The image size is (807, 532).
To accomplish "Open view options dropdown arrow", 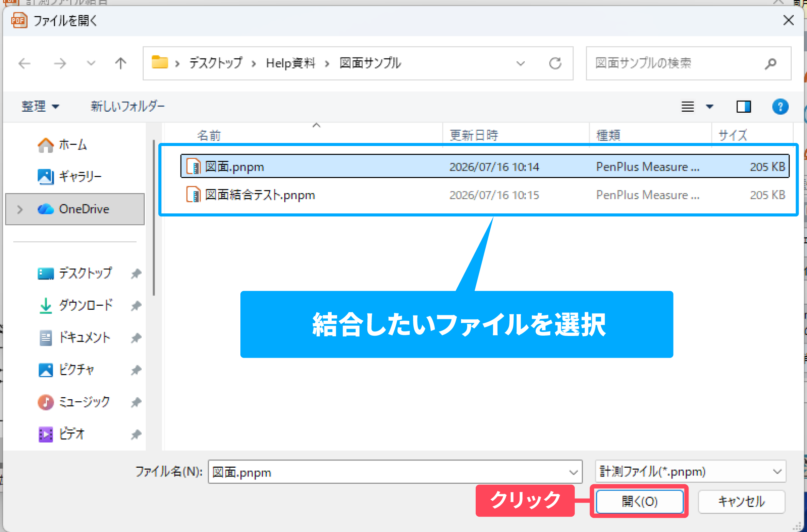I will [709, 107].
